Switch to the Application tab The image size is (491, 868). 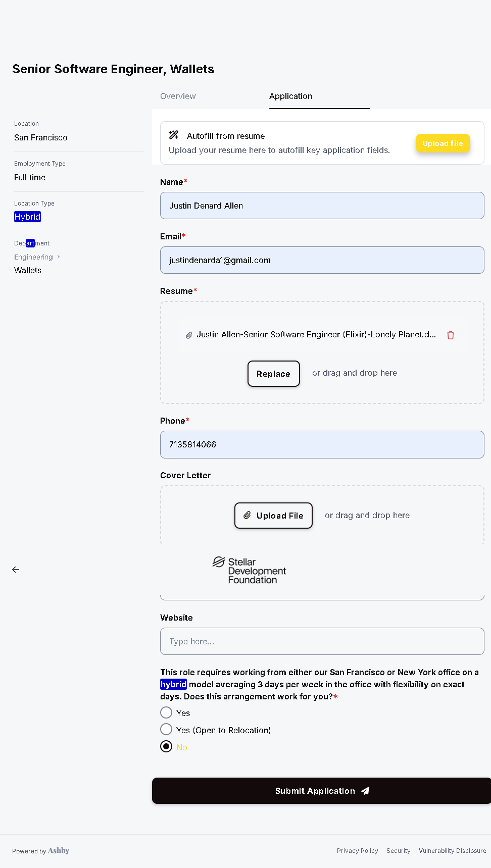[290, 96]
